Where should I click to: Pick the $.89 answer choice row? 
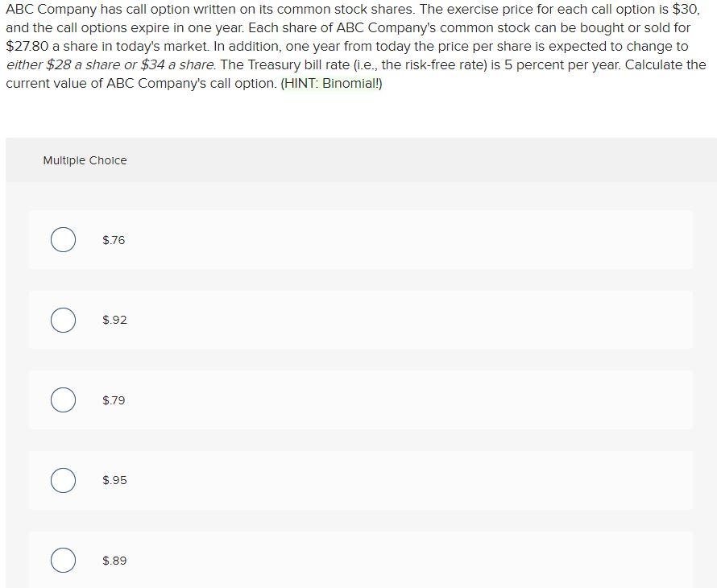361,560
